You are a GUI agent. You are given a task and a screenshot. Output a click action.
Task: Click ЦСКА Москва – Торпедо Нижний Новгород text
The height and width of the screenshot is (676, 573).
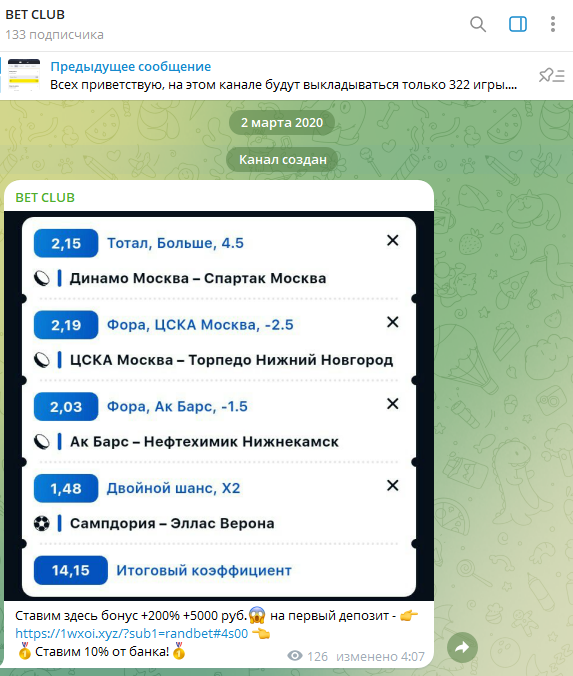pyautogui.click(x=232, y=360)
